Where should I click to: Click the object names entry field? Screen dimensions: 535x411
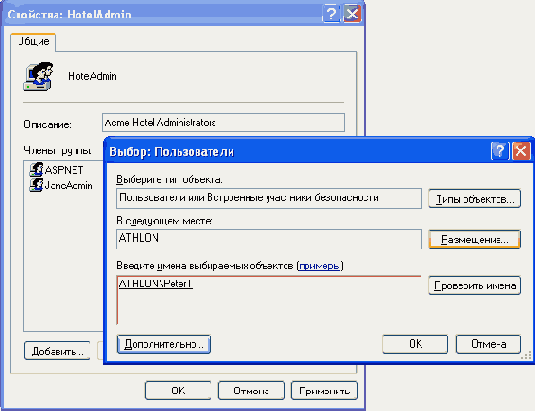pos(269,300)
